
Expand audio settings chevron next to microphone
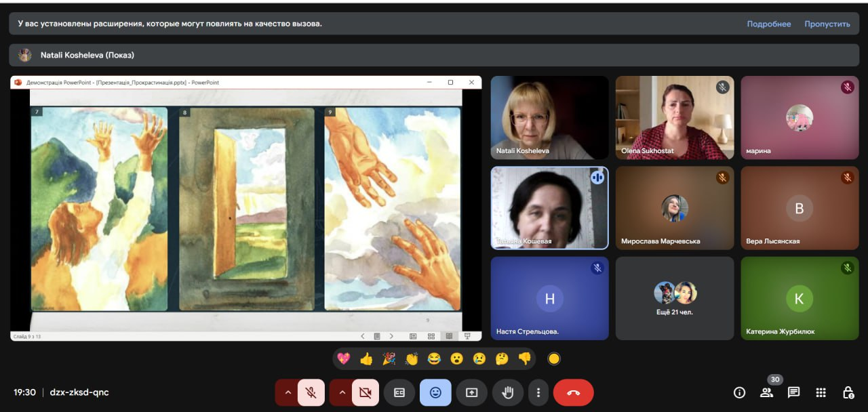coord(288,392)
